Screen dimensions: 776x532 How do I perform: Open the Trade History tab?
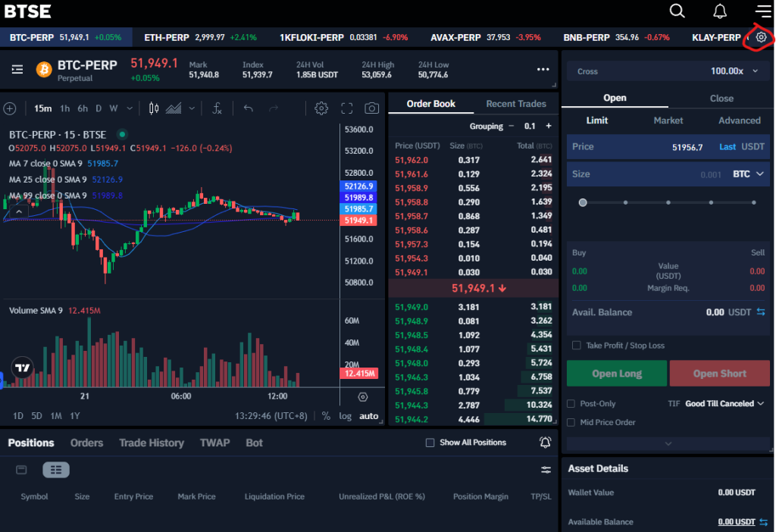coord(151,443)
